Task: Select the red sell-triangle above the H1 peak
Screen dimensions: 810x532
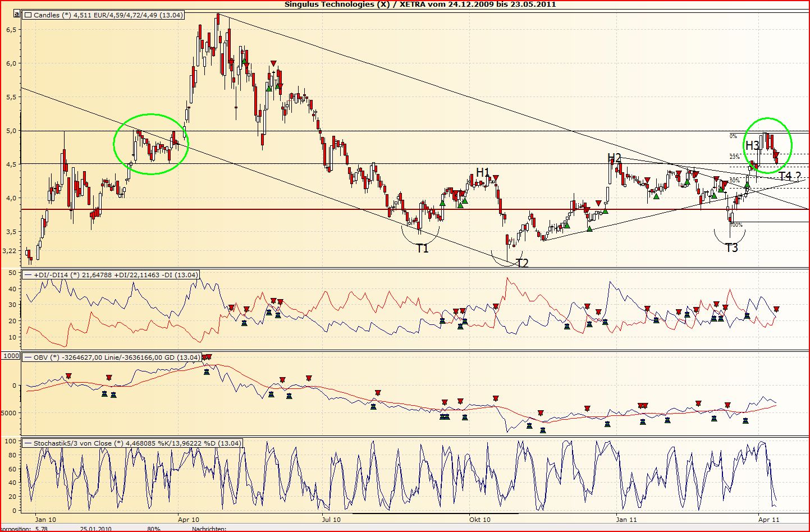Action: click(495, 177)
